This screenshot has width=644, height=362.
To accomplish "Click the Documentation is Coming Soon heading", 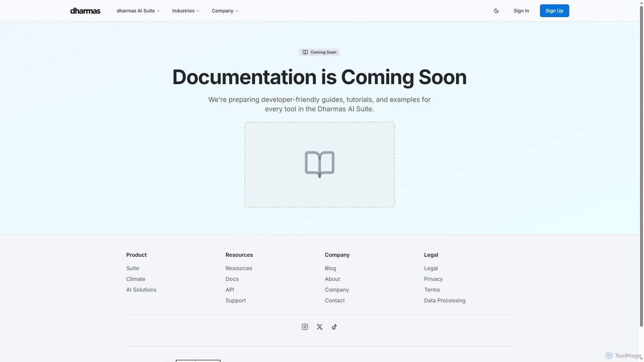I will (319, 77).
